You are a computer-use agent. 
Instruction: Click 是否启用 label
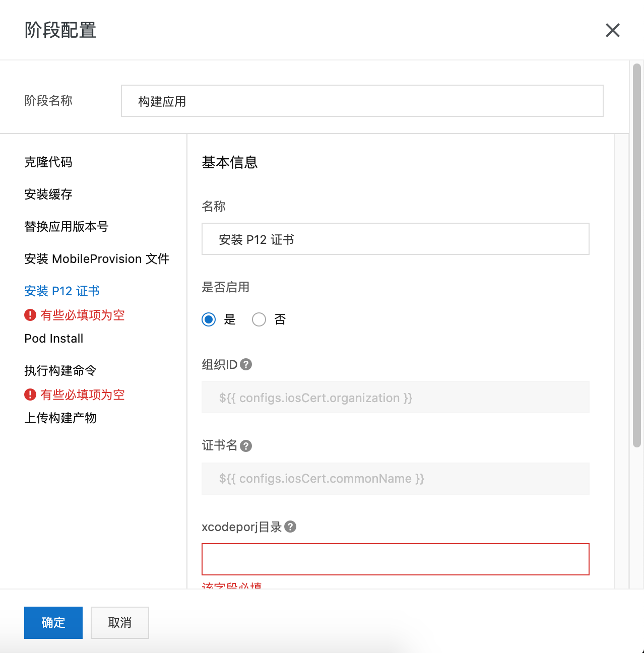click(226, 287)
